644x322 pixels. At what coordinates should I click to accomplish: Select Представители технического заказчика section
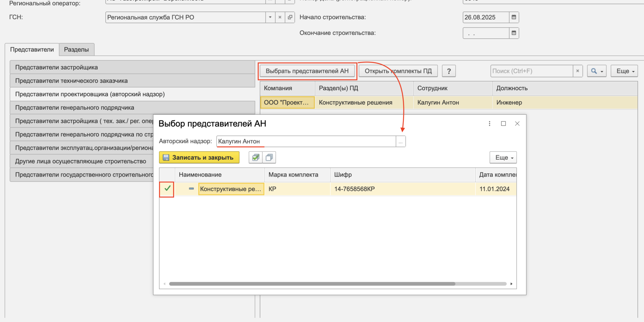click(x=132, y=81)
